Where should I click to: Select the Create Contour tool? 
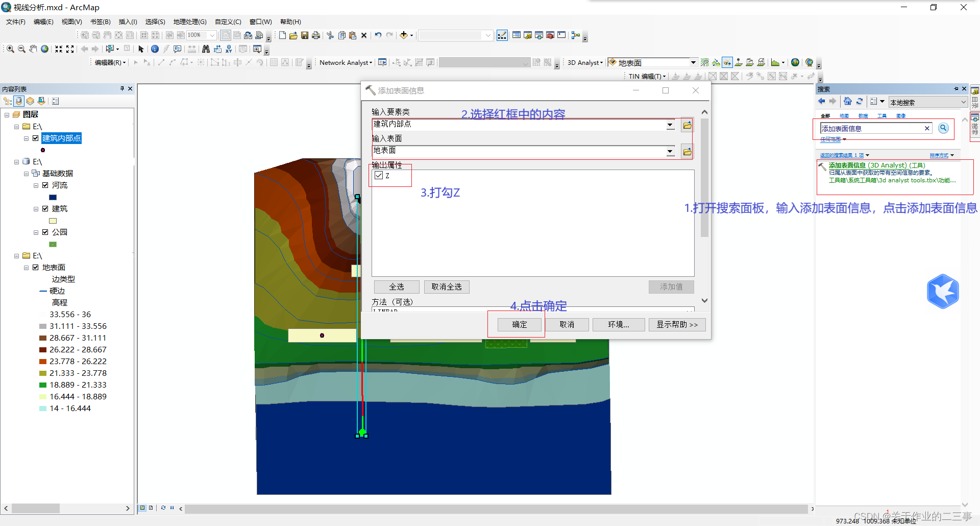point(704,63)
